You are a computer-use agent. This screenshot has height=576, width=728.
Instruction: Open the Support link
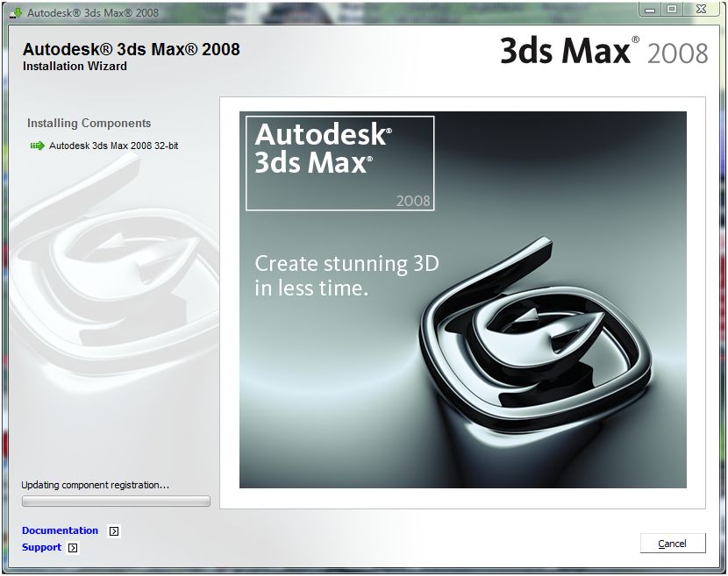[42, 547]
